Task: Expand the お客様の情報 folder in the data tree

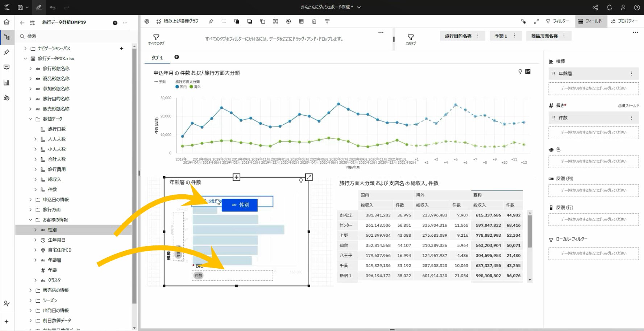Action: [x=30, y=219]
